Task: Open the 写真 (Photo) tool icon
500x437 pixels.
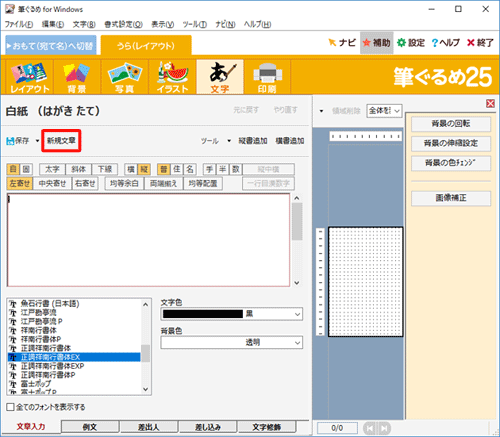Action: 124,77
